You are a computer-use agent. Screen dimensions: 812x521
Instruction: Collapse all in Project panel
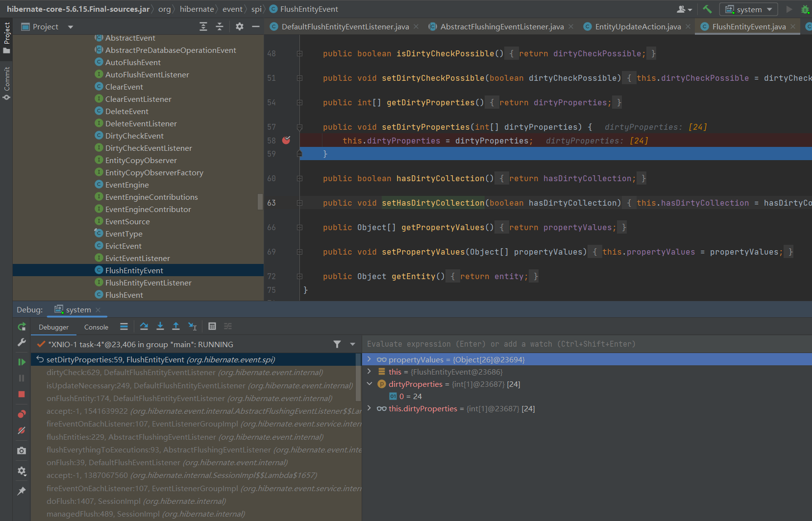[220, 26]
